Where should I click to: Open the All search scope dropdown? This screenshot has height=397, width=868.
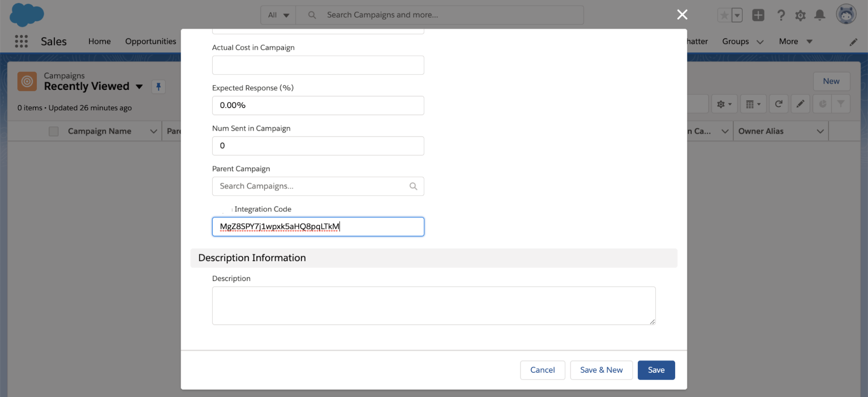(278, 15)
